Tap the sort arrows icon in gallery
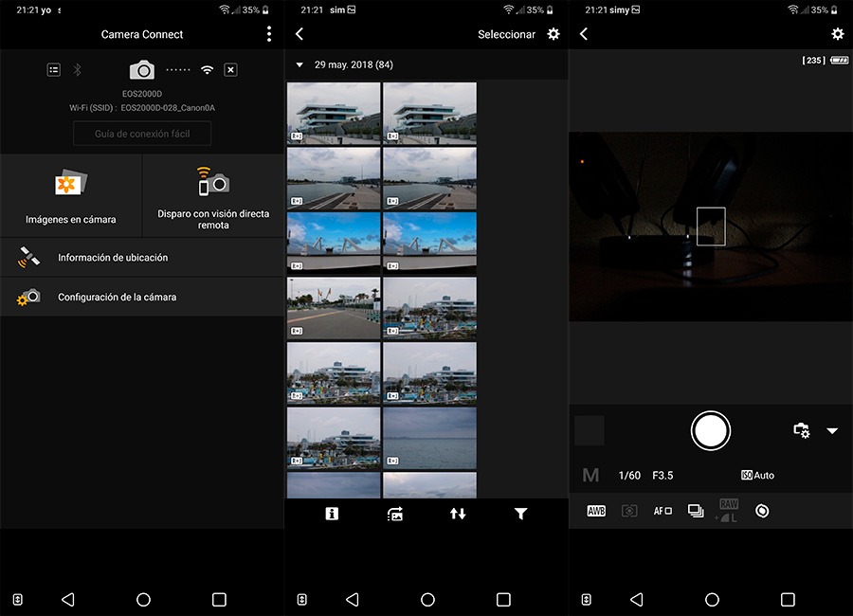This screenshot has width=853, height=616. (x=458, y=514)
